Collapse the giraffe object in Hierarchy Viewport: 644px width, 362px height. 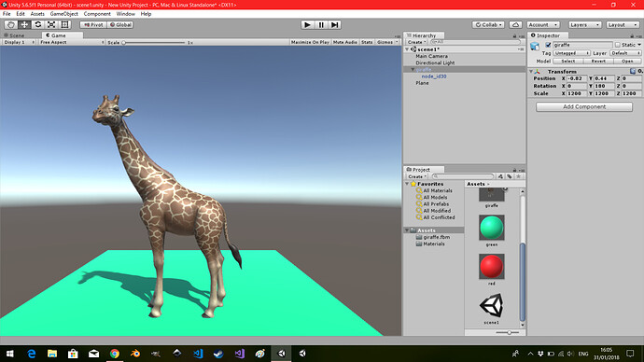point(413,69)
